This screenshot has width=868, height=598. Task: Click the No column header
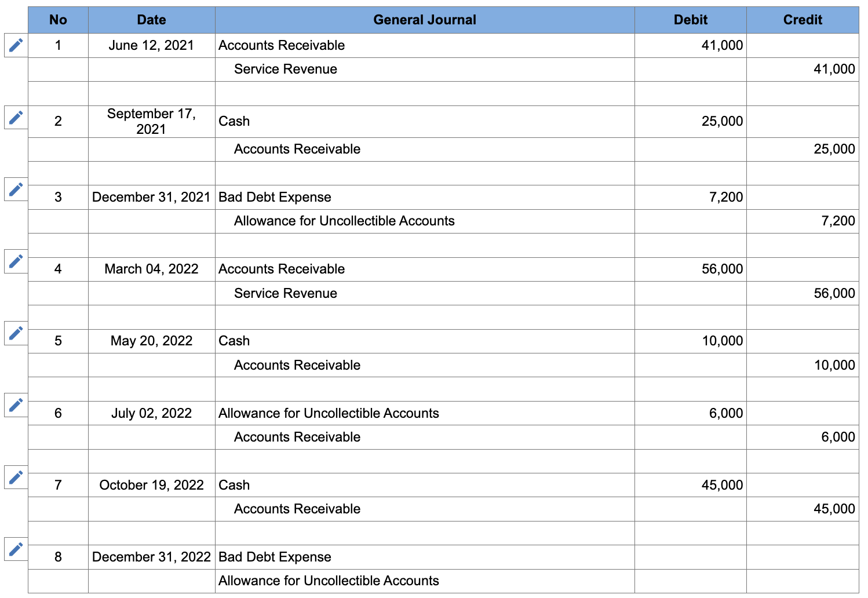click(58, 19)
